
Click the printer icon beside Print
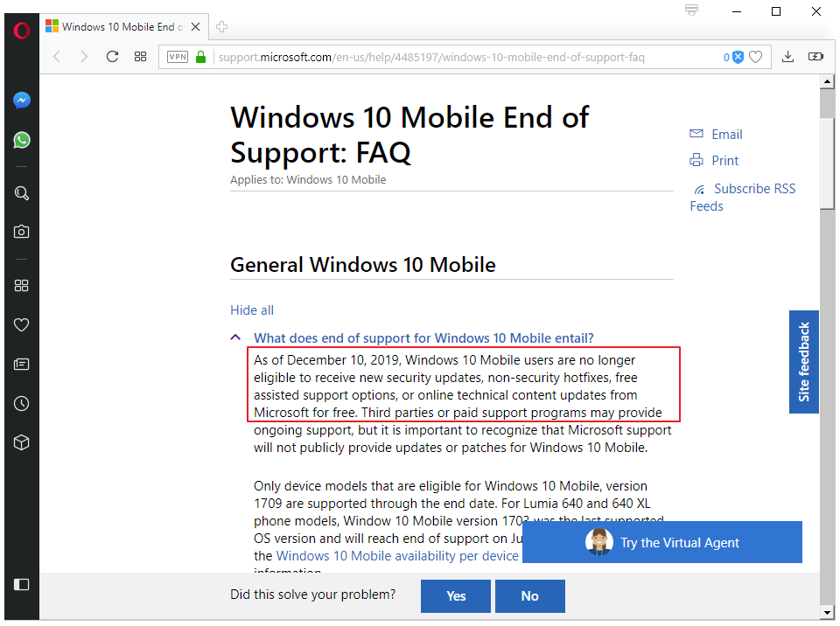(x=696, y=160)
